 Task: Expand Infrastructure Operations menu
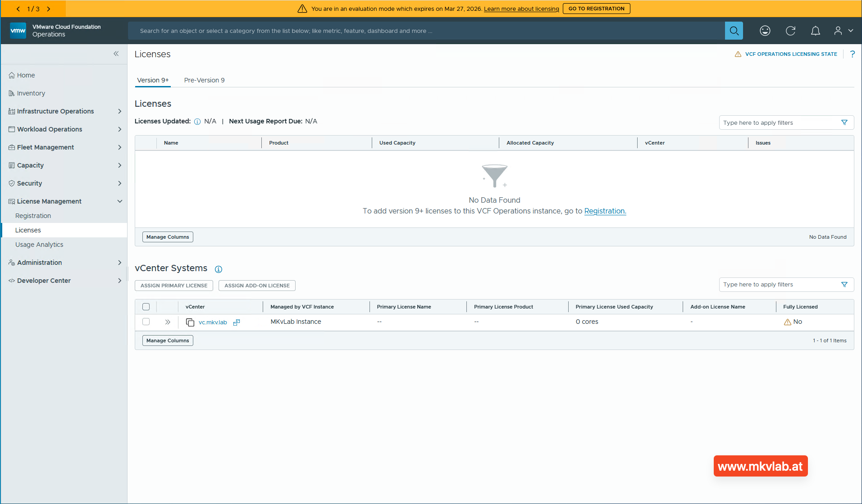[x=119, y=111]
